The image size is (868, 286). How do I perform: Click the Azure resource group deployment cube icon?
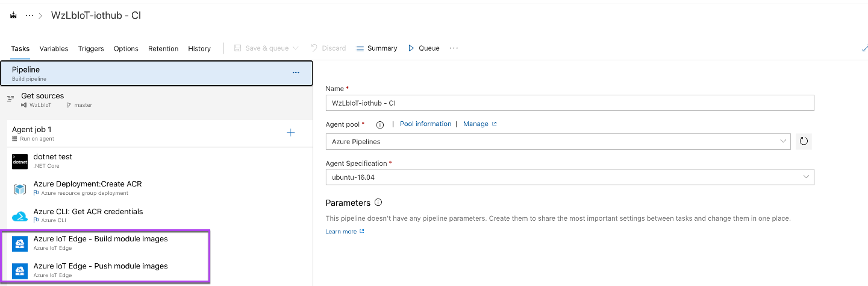pyautogui.click(x=20, y=189)
